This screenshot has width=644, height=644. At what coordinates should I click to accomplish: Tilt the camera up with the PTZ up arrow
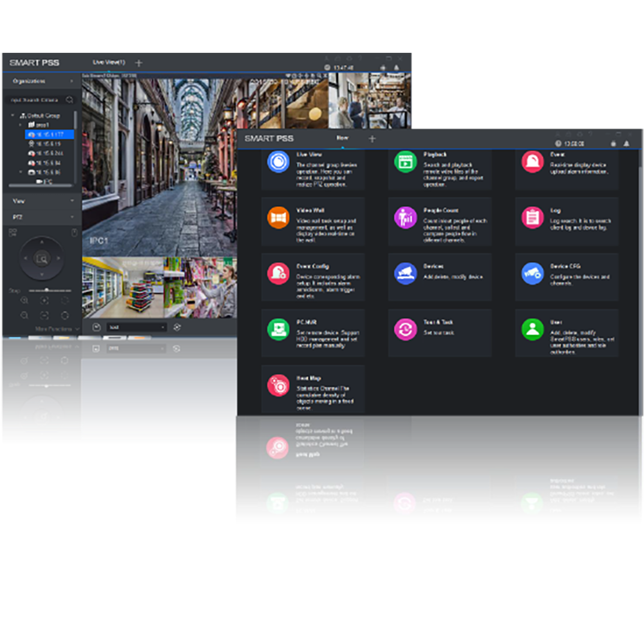point(41,242)
